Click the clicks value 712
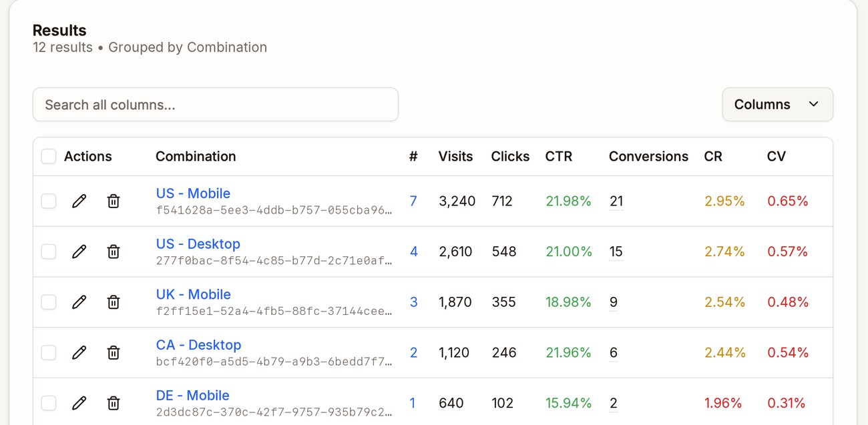 coord(501,201)
